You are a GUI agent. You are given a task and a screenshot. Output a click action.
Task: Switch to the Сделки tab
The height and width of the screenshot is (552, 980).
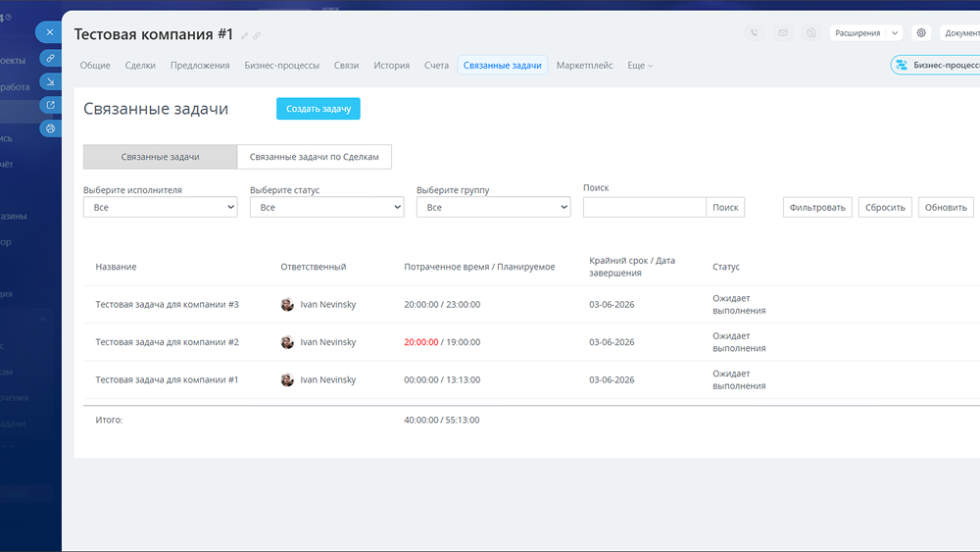coord(140,65)
